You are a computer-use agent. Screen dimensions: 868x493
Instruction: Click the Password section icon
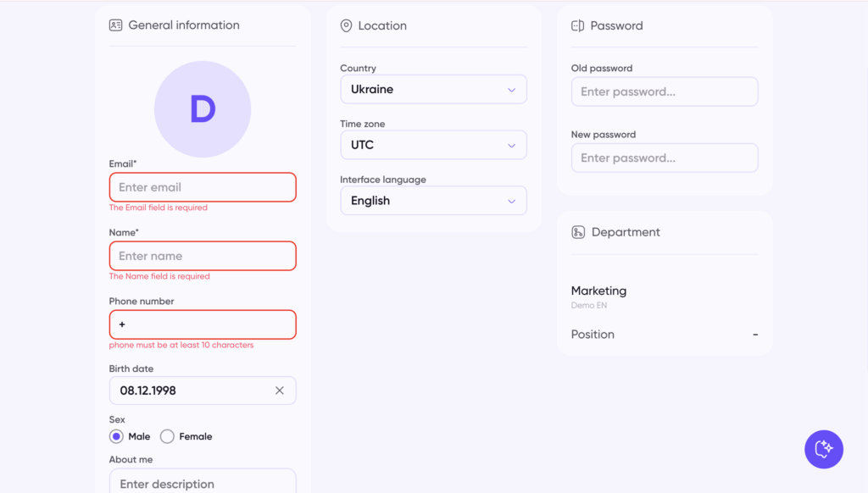tap(578, 26)
